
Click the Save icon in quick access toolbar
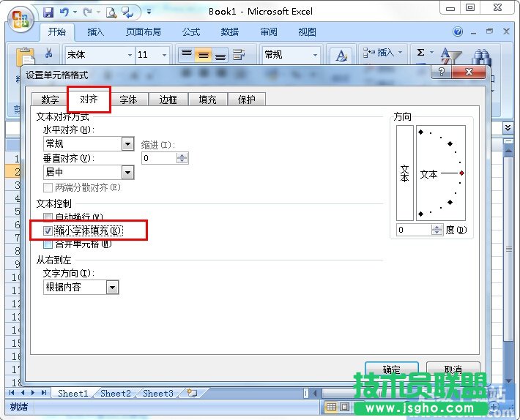point(48,12)
